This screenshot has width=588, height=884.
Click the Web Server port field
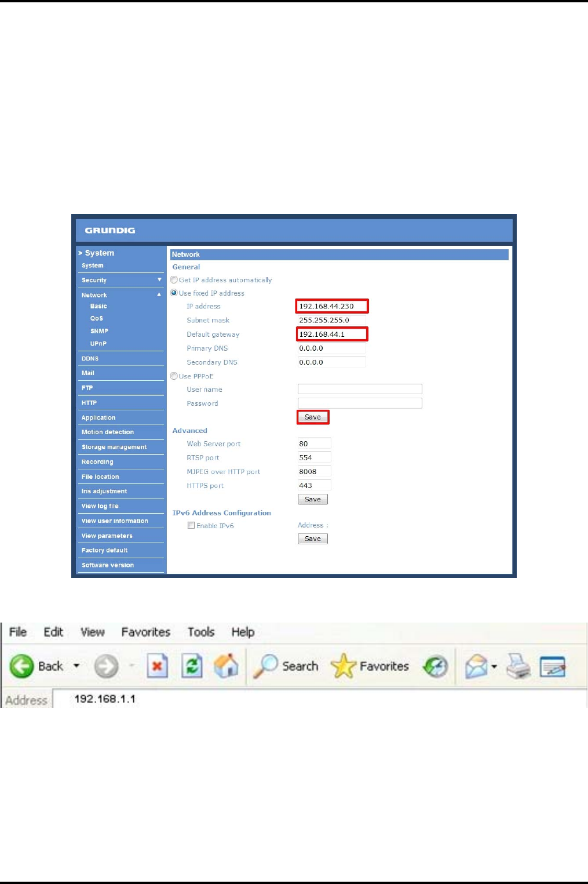[314, 443]
